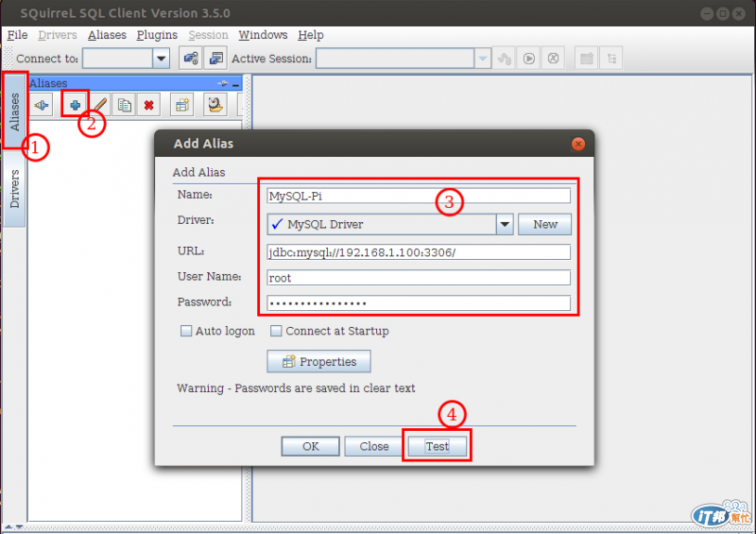Click the red X Delete alias icon

tap(148, 105)
